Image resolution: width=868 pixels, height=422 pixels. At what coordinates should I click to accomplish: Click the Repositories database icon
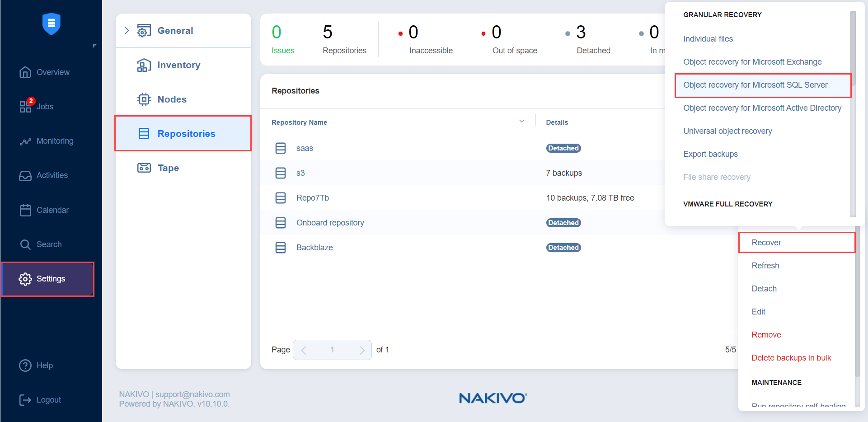(144, 134)
